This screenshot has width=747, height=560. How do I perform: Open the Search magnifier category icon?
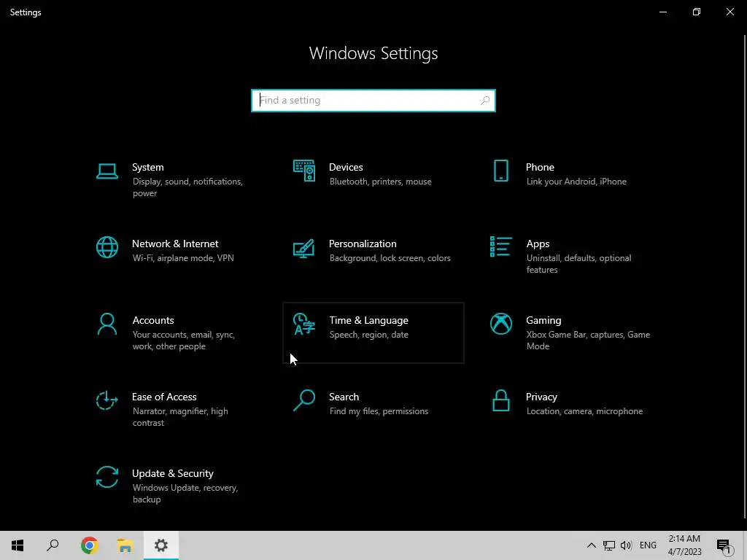coord(304,400)
